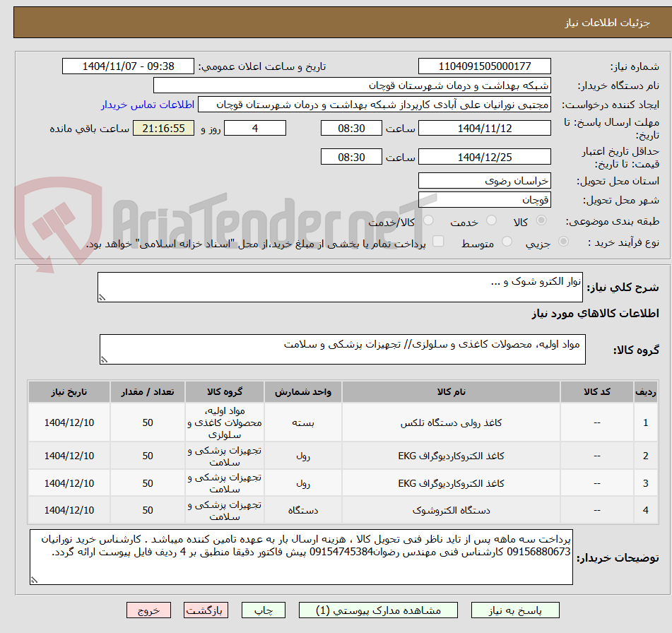The image size is (672, 633).
Task: Select the متوسط purchase type radio
Action: coord(507,242)
